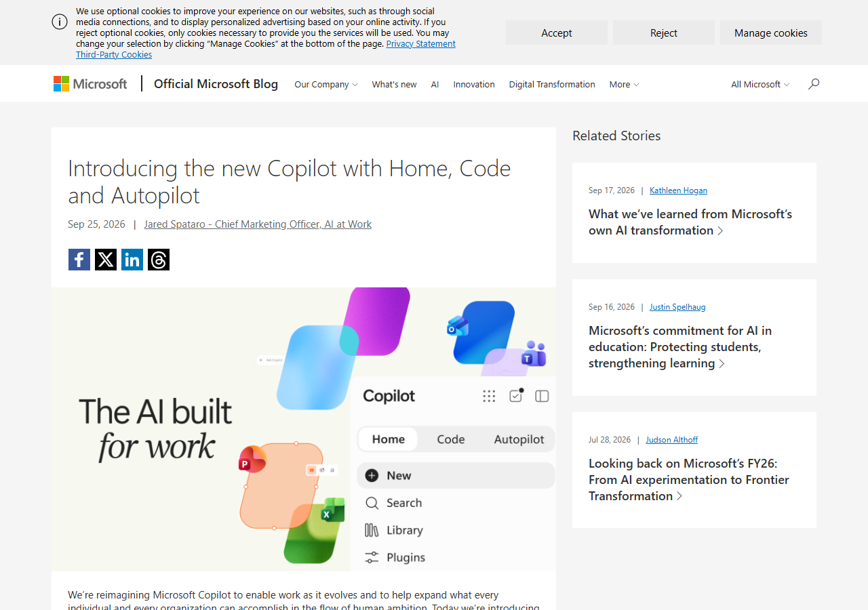The image size is (868, 610).
Task: Open Digital Transformation navigation item
Action: pos(552,84)
